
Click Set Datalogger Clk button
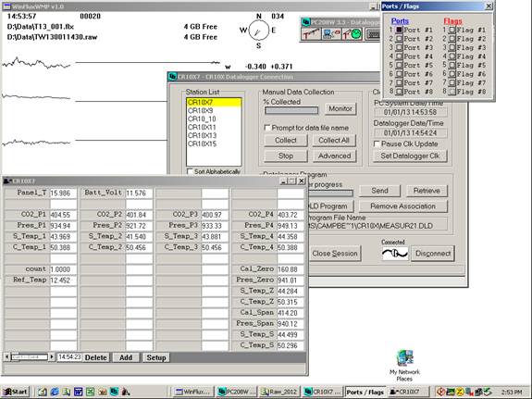tap(410, 156)
